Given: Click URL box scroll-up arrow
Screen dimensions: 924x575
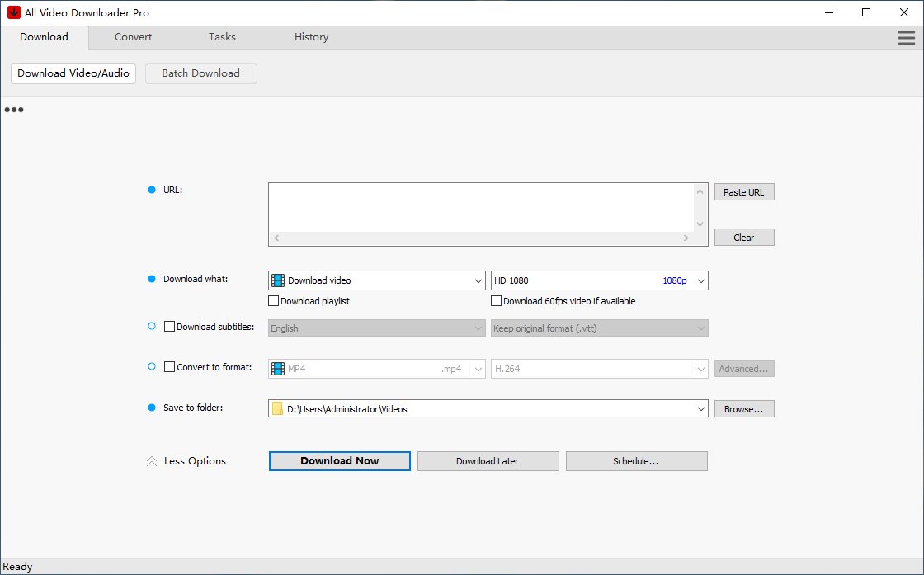Looking at the screenshot, I should pyautogui.click(x=700, y=191).
